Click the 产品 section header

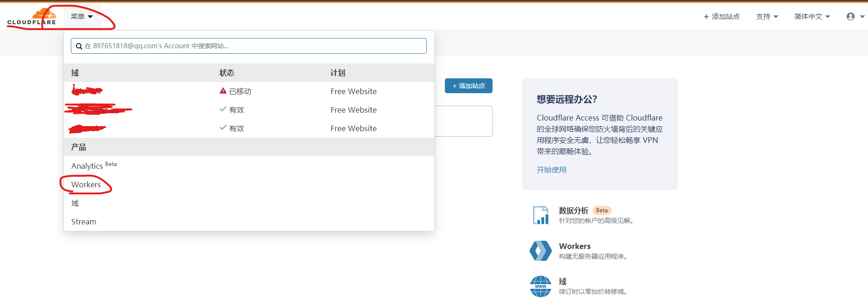79,147
